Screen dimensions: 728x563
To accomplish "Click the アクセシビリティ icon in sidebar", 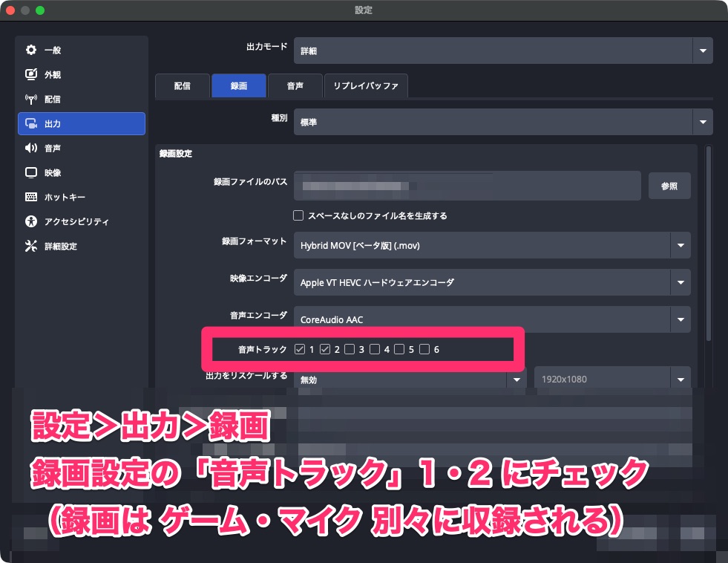I will coord(31,221).
